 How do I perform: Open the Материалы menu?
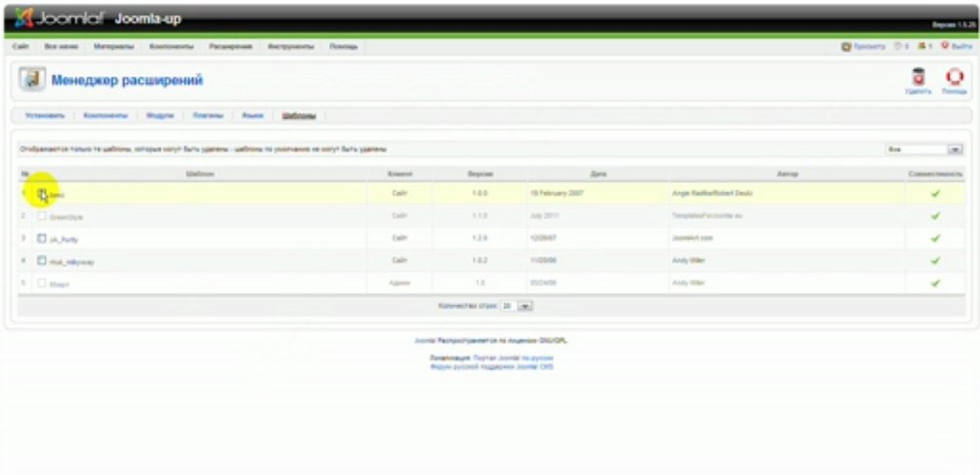click(114, 47)
